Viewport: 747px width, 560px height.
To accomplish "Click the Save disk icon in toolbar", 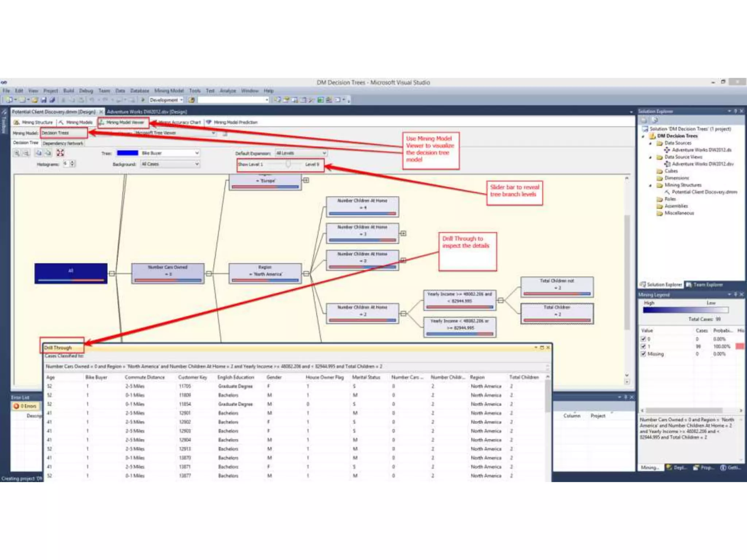I will point(44,100).
